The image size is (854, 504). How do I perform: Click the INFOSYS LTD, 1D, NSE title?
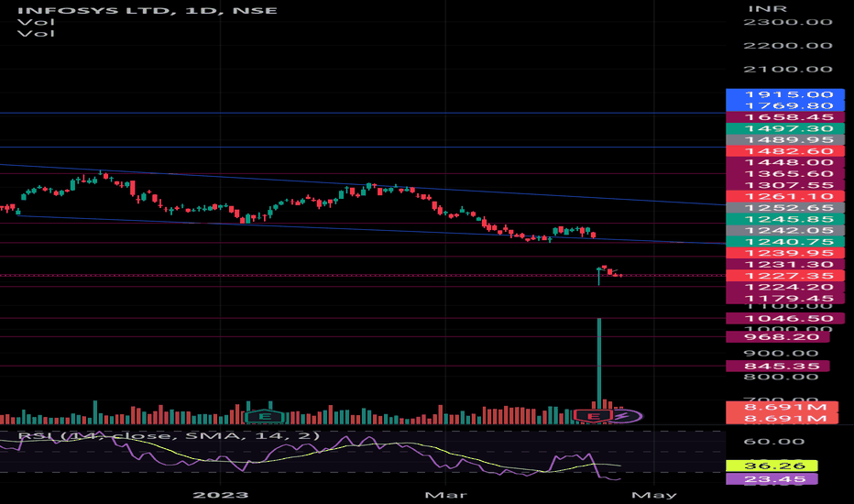pyautogui.click(x=147, y=10)
